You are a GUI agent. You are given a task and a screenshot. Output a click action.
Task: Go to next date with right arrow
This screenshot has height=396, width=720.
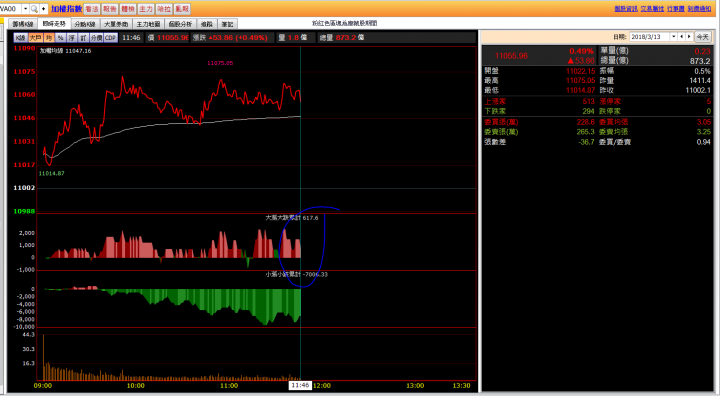[x=689, y=37]
